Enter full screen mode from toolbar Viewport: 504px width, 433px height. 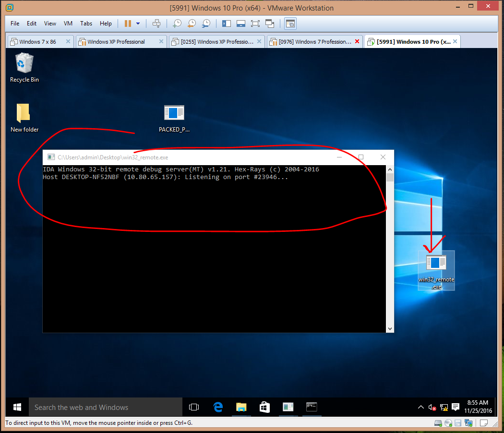255,23
